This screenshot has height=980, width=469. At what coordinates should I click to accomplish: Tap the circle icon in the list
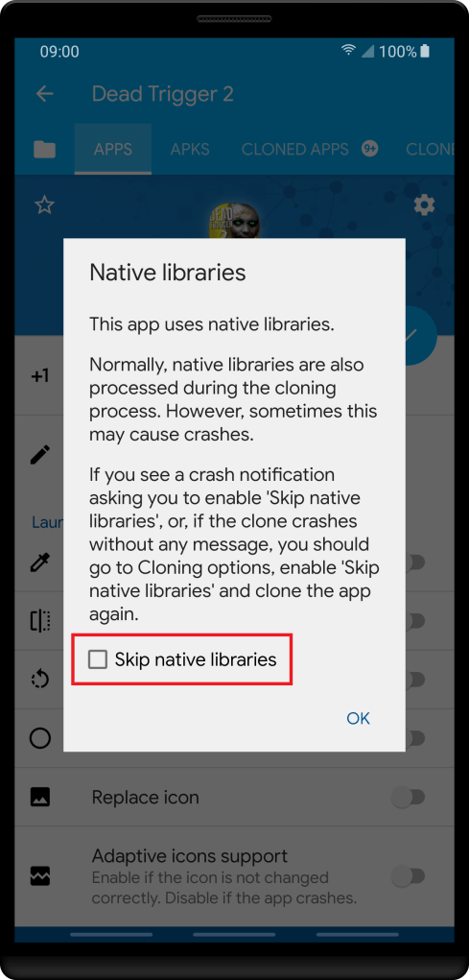tap(40, 738)
